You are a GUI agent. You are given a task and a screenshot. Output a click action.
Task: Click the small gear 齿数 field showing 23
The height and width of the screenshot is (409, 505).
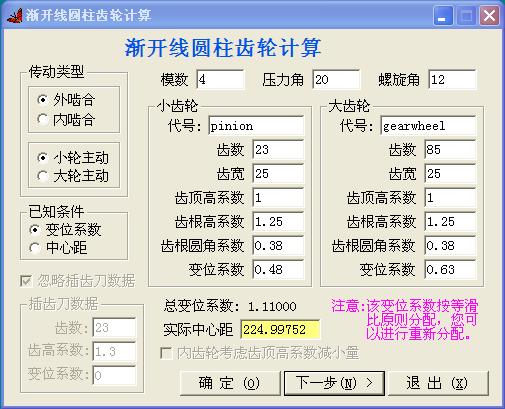[x=278, y=149]
